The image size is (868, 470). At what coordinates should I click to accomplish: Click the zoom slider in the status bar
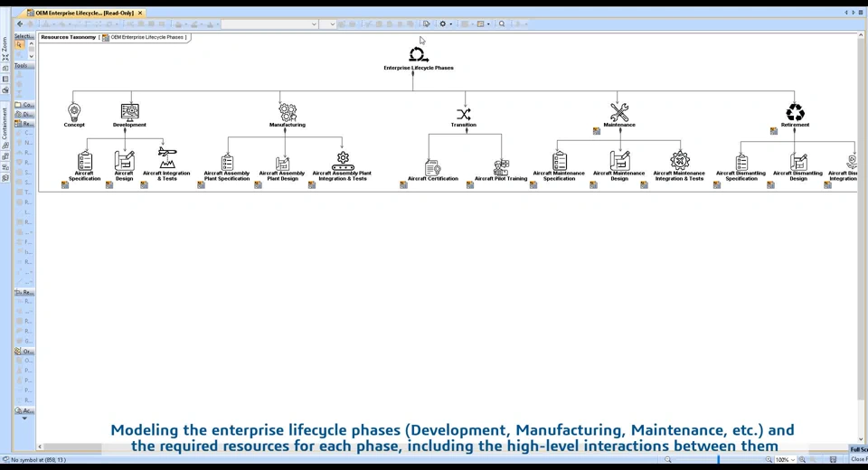click(x=719, y=459)
